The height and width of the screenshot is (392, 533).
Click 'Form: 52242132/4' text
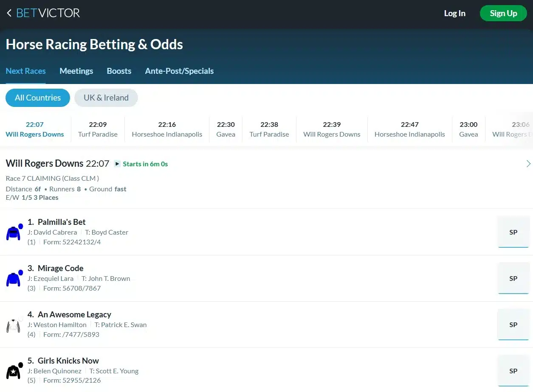[x=72, y=242]
